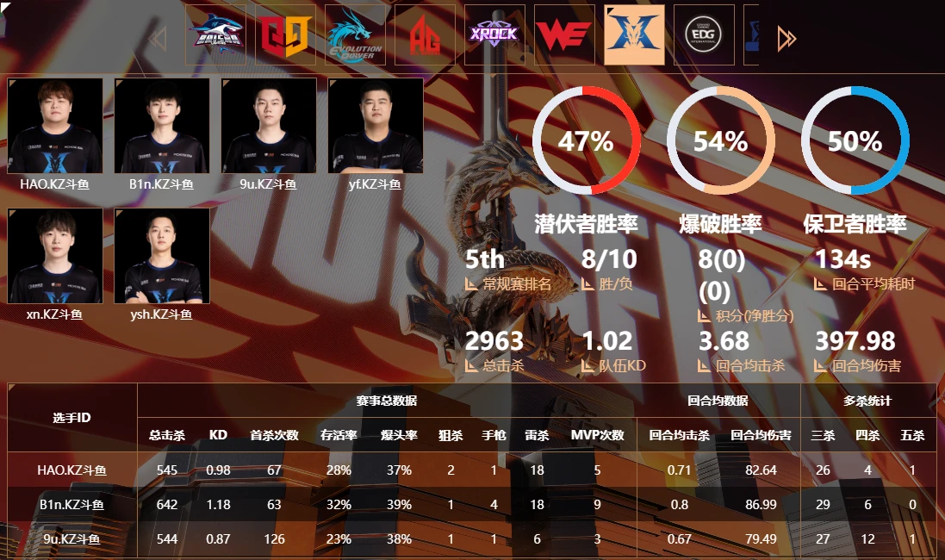The width and height of the screenshot is (945, 560).
Task: Select the EDG team logo
Action: point(704,35)
